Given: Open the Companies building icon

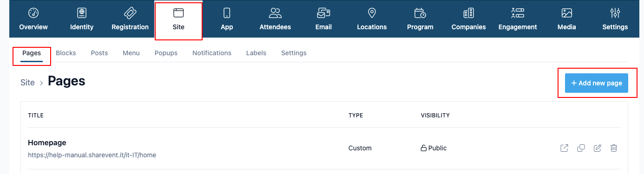Looking at the screenshot, I should point(468,13).
